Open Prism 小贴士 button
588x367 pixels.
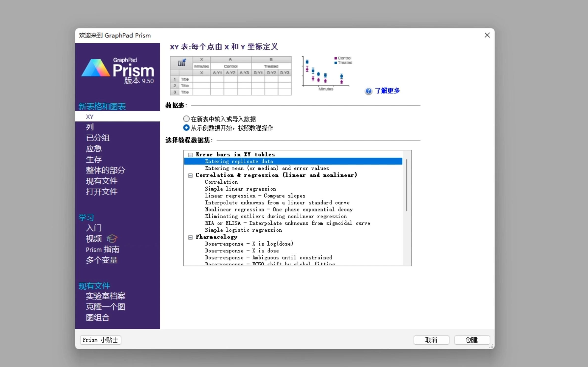[x=100, y=340]
